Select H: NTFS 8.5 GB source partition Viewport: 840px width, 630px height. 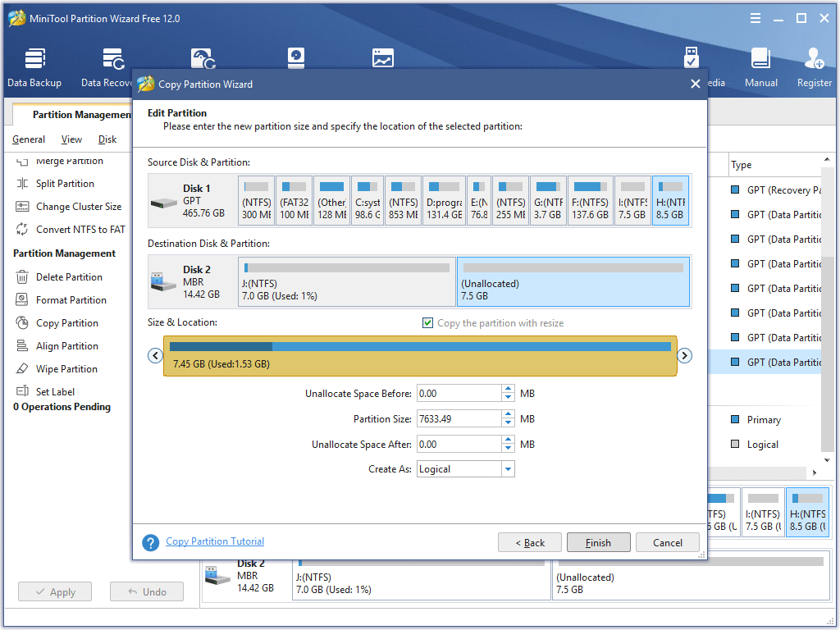point(670,201)
